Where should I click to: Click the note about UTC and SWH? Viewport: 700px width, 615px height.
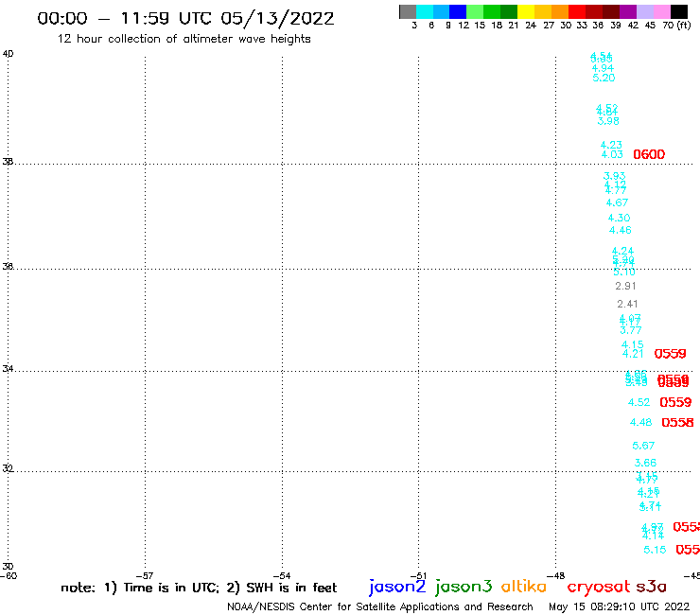(x=199, y=588)
